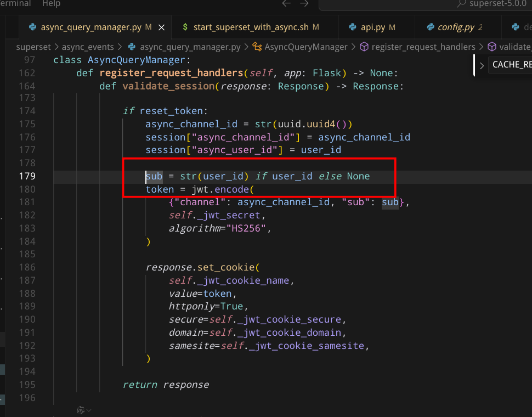Image resolution: width=532 pixels, height=417 pixels.
Task: Click 'session["async_user_id"]' on line 177
Action: point(214,150)
